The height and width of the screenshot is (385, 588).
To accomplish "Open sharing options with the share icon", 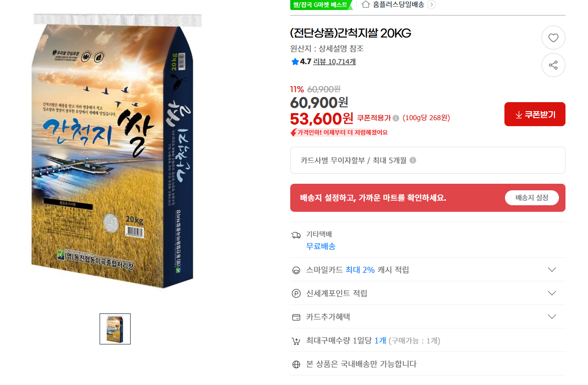I will [x=553, y=65].
